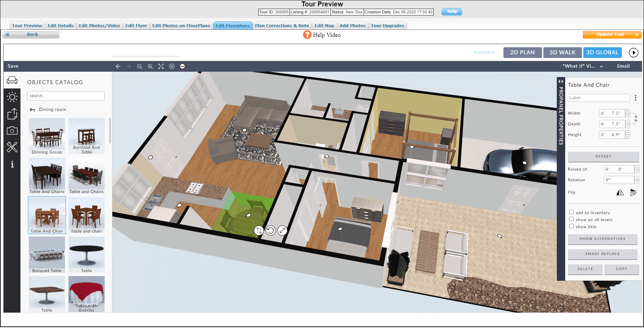Open the camera snapshot tool
644x328 pixels.
click(x=12, y=130)
